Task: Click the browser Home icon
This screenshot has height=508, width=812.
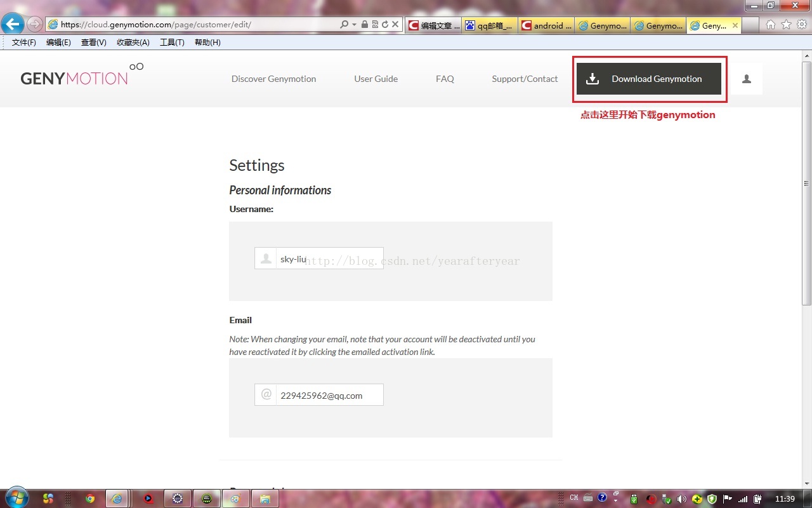Action: pyautogui.click(x=771, y=25)
